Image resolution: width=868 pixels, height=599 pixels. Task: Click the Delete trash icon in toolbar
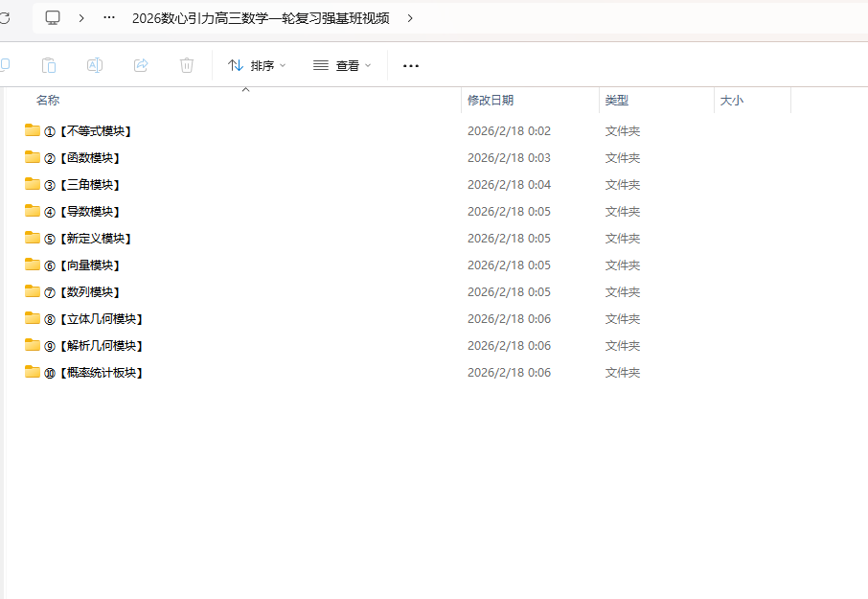click(187, 65)
